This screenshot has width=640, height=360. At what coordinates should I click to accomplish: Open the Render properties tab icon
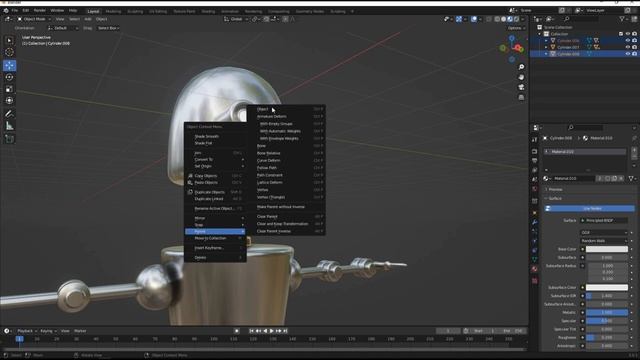pyautogui.click(x=535, y=151)
